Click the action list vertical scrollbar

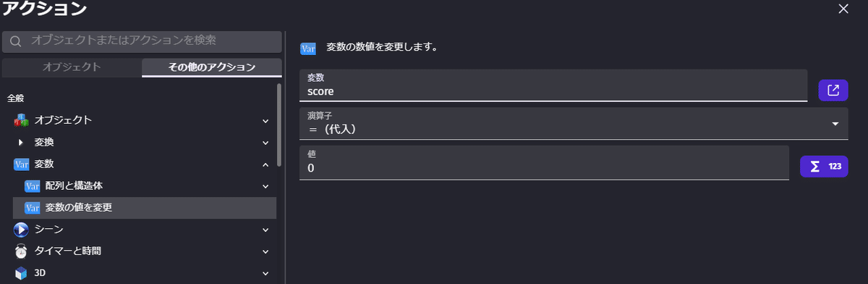tap(279, 125)
